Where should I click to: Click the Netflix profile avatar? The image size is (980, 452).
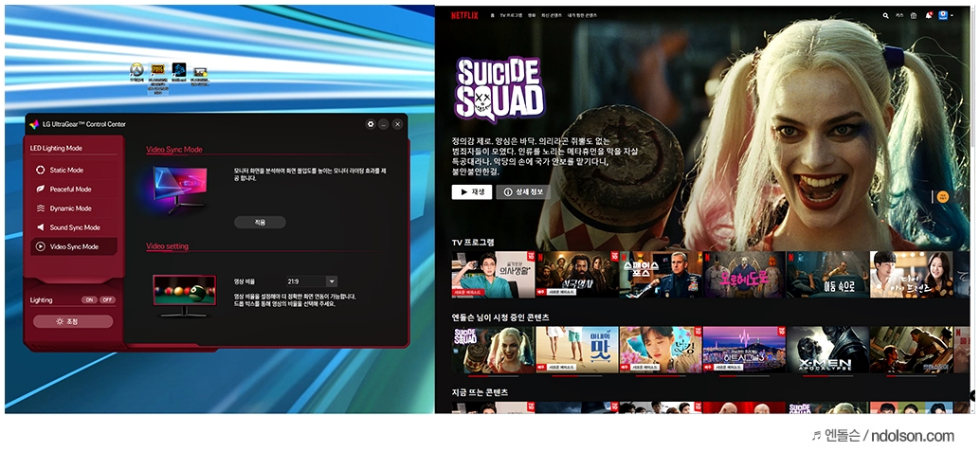[943, 15]
